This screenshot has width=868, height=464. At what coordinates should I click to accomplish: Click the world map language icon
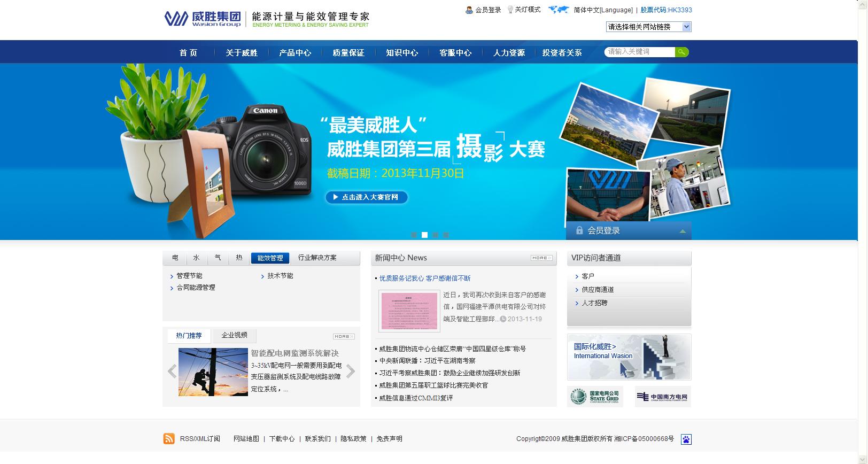(559, 10)
